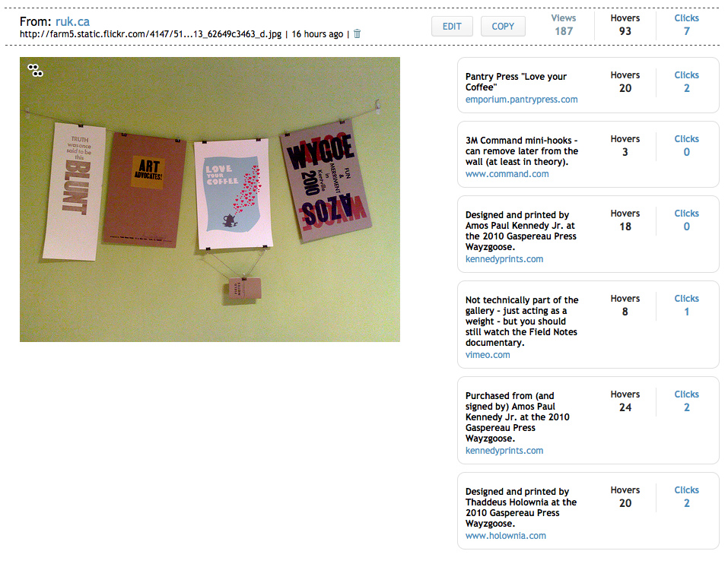Select the '3M Command mini-hooks' tag card
The width and height of the screenshot is (728, 567).
pos(588,154)
